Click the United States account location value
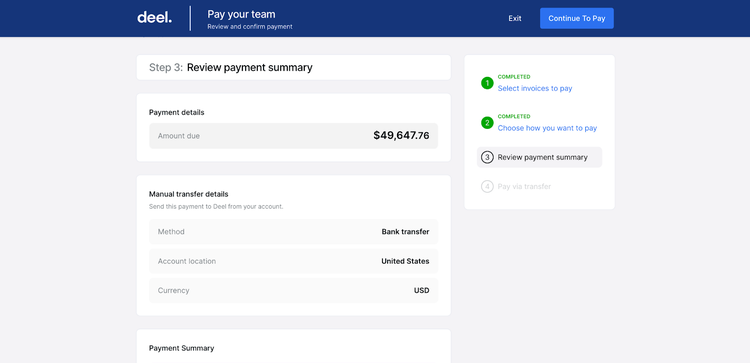 [405, 261]
